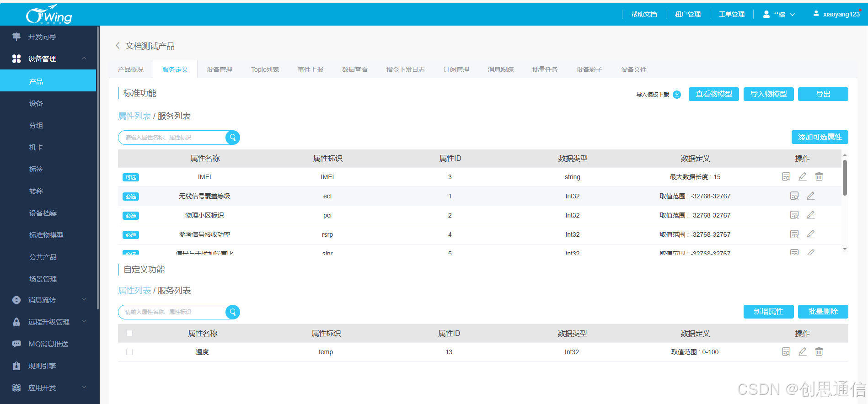
Task: Select 公共产品 in the sidebar
Action: point(43,257)
